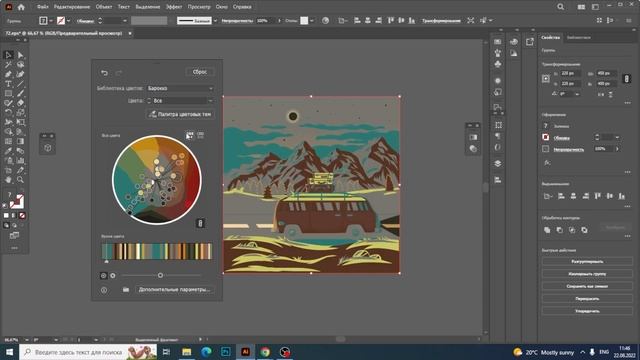
Task: Toggle link harmony colors chain icon
Action: point(200,223)
